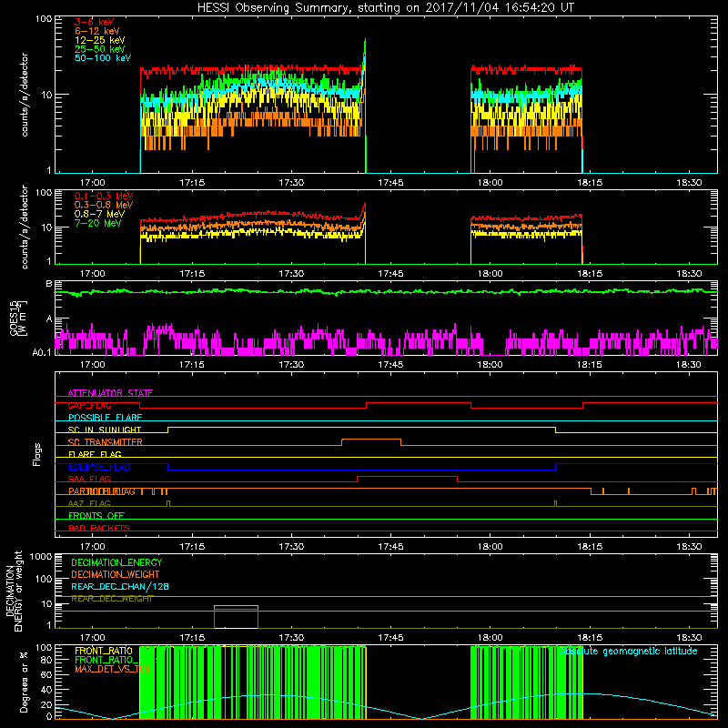
Task: Select the orange 6-12 keV legend label
Action: 97,31
